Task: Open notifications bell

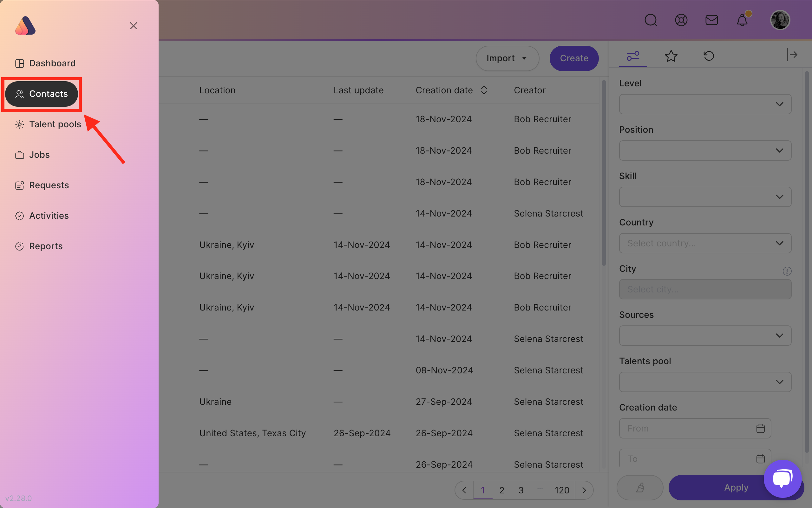Action: pos(742,20)
